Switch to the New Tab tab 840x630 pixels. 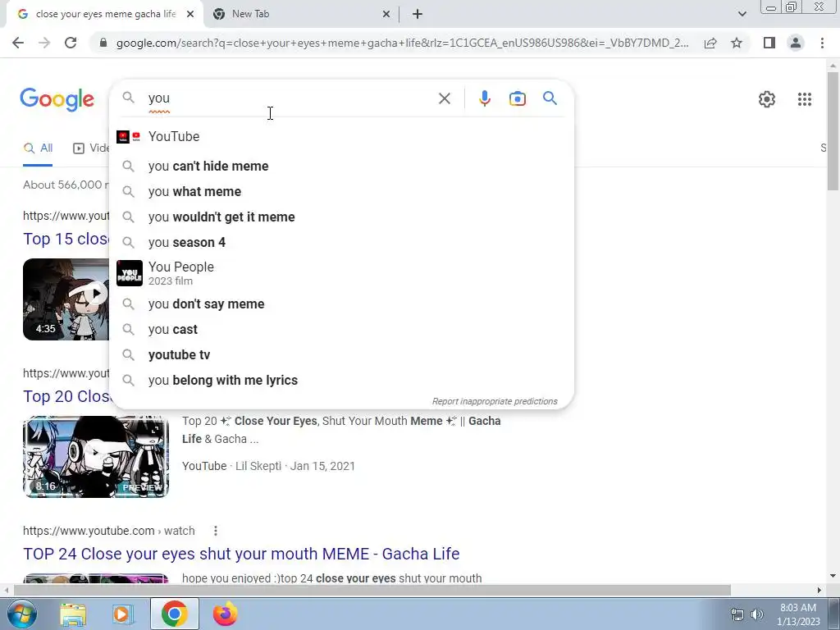[x=300, y=14]
